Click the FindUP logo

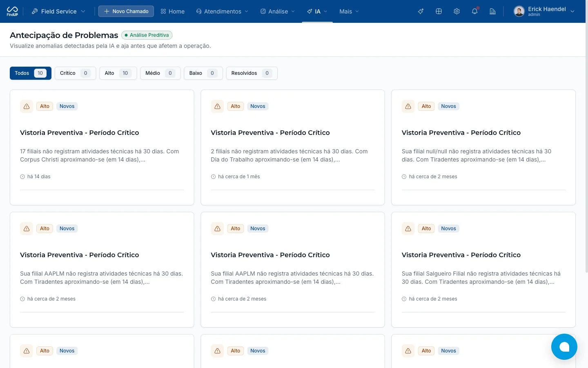12,11
